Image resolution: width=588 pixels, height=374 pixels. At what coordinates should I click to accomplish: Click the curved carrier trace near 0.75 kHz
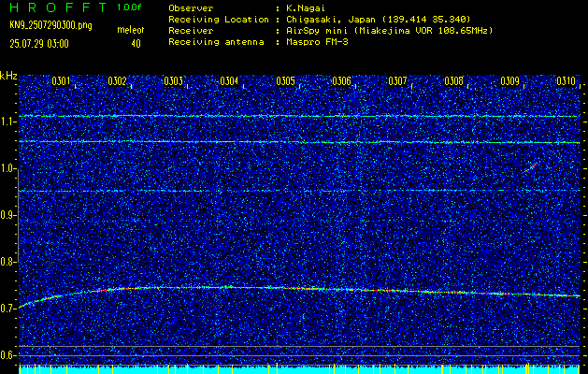tap(300, 288)
